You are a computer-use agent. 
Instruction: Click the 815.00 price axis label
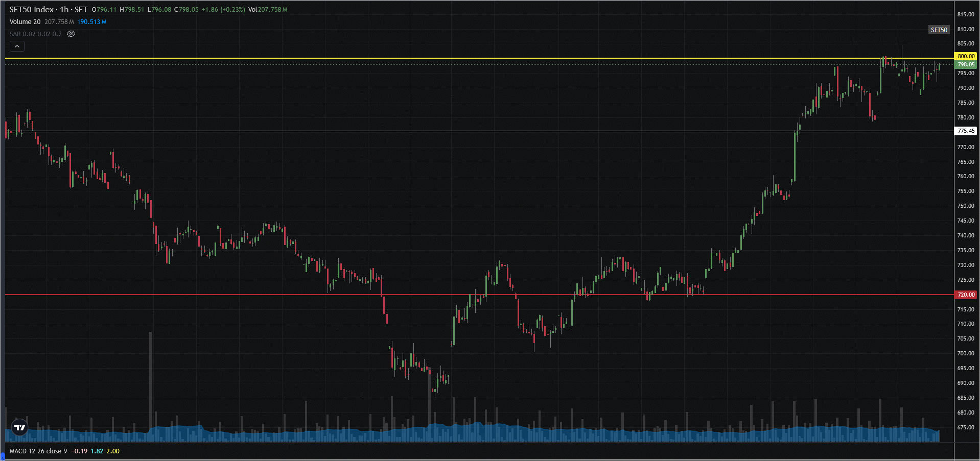[x=966, y=15]
